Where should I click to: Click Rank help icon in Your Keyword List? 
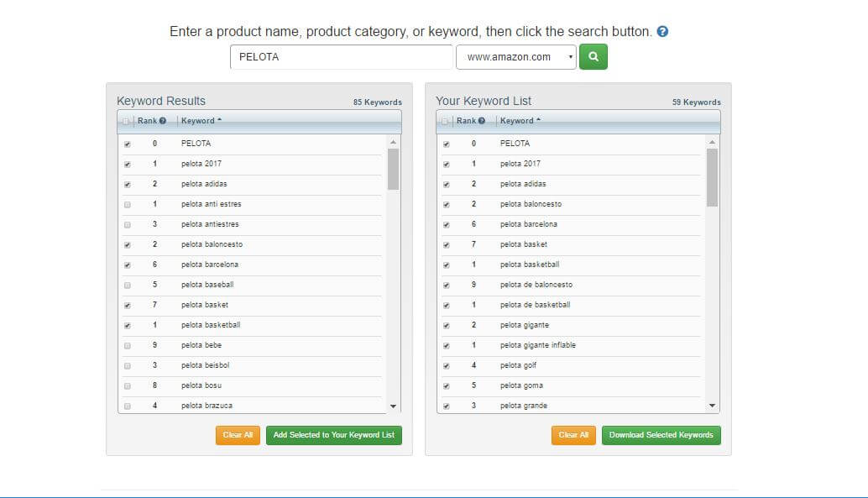click(482, 121)
